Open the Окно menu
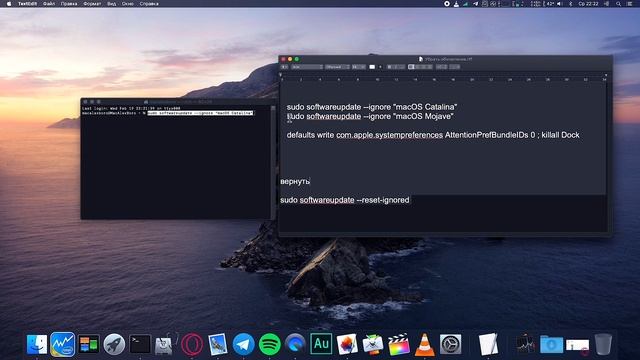The width and height of the screenshot is (640, 360). [x=128, y=4]
